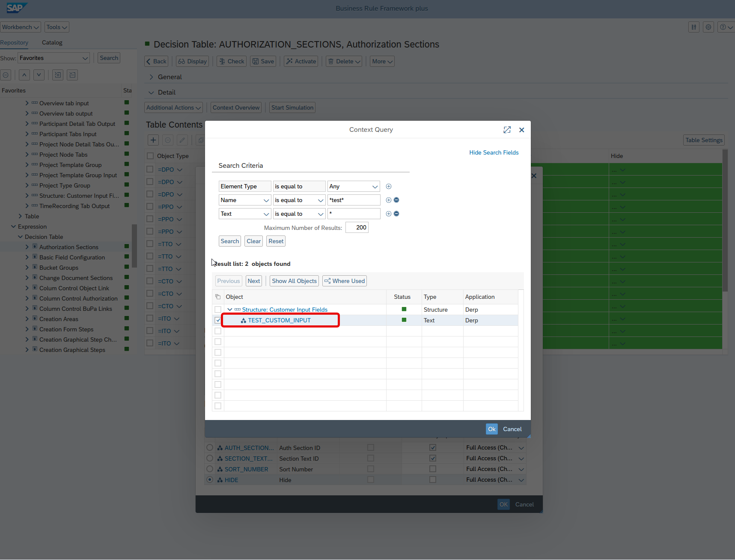Click the expand dialog icon in Context Query

[507, 130]
